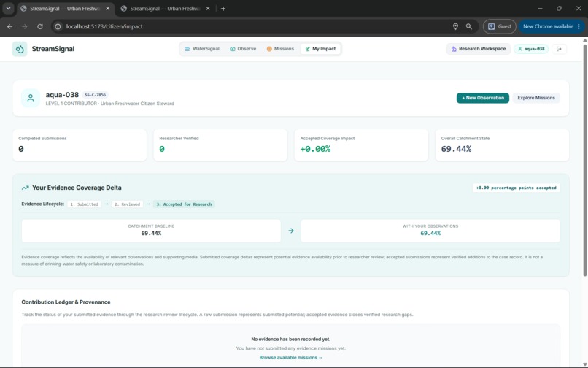Screen dimensions: 588x368
Task: Click the Catchment Baseline 69.44% box
Action: coord(151,231)
